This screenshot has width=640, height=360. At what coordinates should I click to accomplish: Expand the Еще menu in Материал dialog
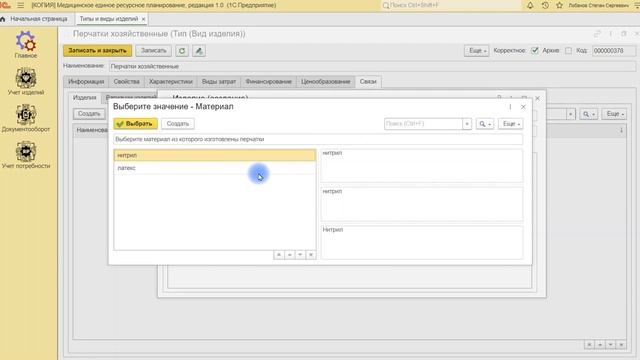coord(511,124)
